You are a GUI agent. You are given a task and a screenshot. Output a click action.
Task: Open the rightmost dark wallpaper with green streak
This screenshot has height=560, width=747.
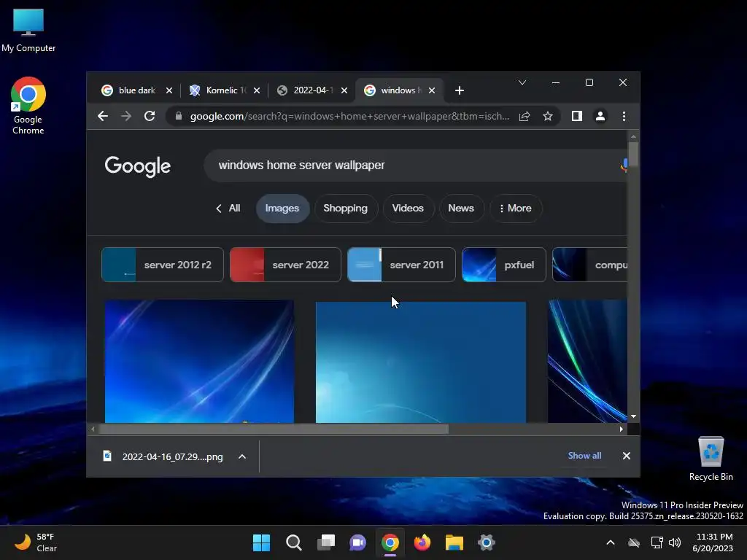(587, 362)
